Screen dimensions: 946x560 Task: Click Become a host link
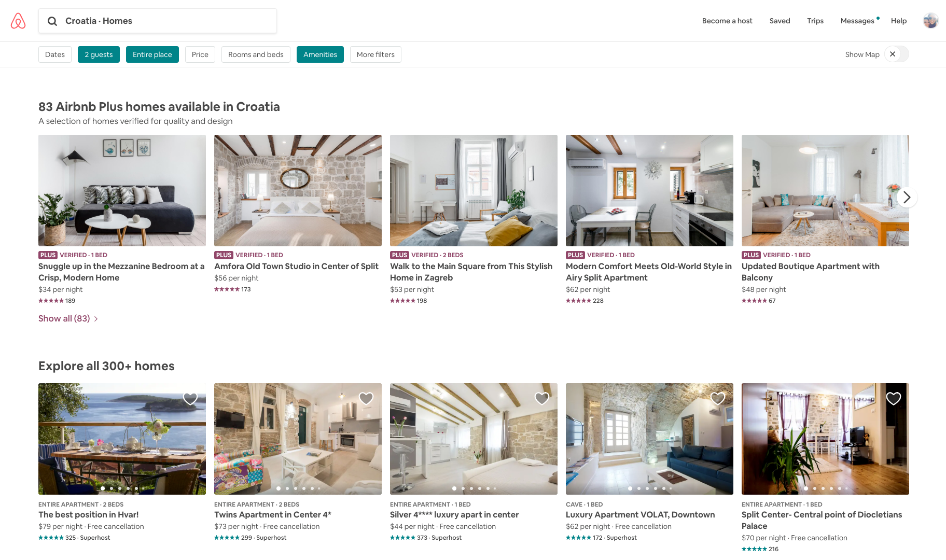click(x=727, y=21)
